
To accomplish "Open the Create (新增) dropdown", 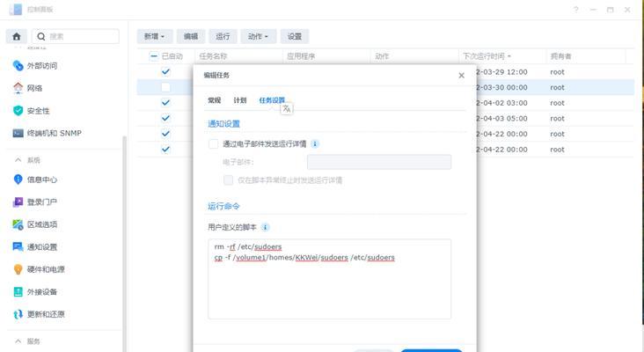I will tap(155, 37).
